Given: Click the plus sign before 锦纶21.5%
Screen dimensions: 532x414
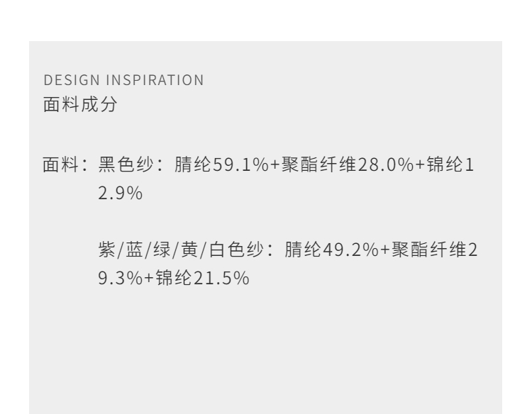Looking at the screenshot, I should click(x=150, y=276).
